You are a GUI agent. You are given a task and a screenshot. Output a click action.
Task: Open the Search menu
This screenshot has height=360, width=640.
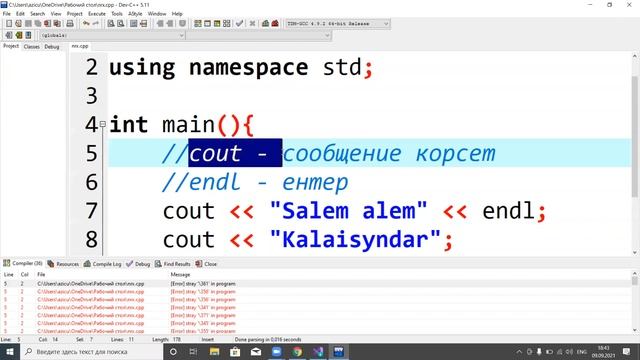click(38, 13)
